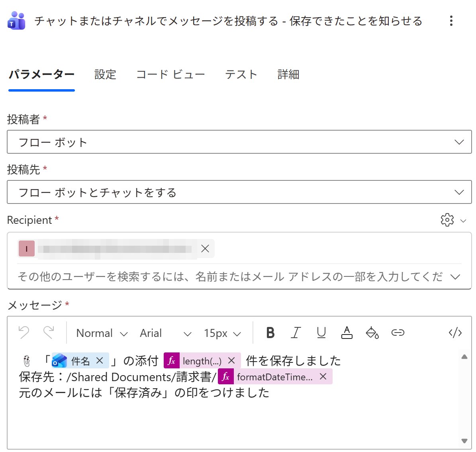Toggle the HTML code view button
476x452 pixels.
pos(455,333)
